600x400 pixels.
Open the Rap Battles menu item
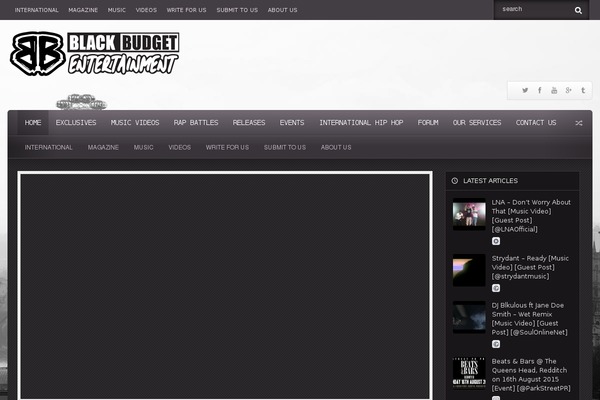click(x=196, y=122)
